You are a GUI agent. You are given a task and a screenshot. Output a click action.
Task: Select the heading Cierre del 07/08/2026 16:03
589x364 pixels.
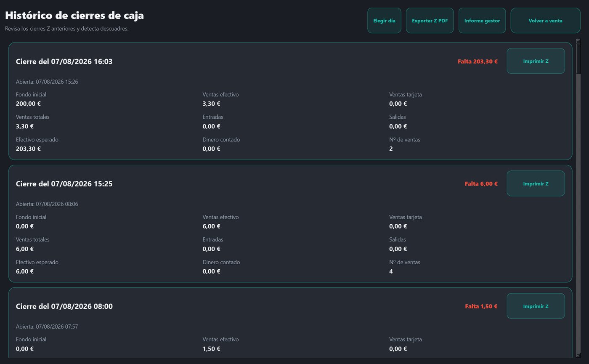[64, 61]
